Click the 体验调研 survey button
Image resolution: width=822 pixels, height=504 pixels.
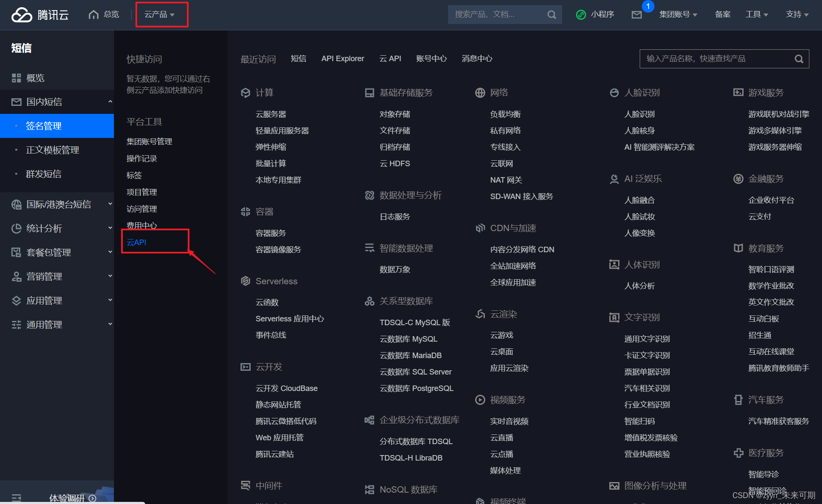click(x=73, y=498)
